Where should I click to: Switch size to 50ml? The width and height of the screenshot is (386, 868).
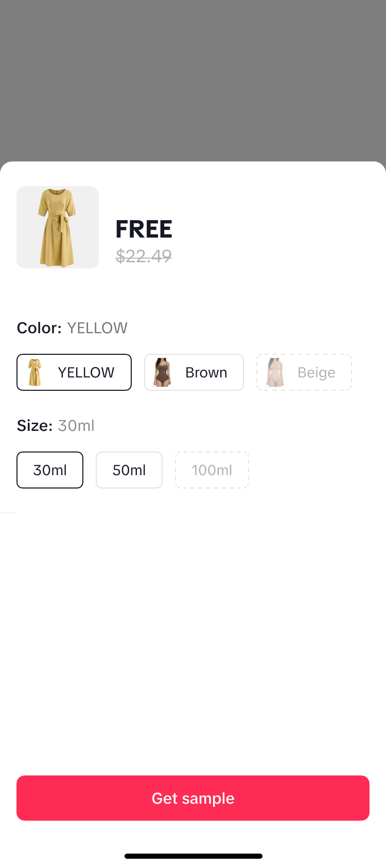point(129,470)
